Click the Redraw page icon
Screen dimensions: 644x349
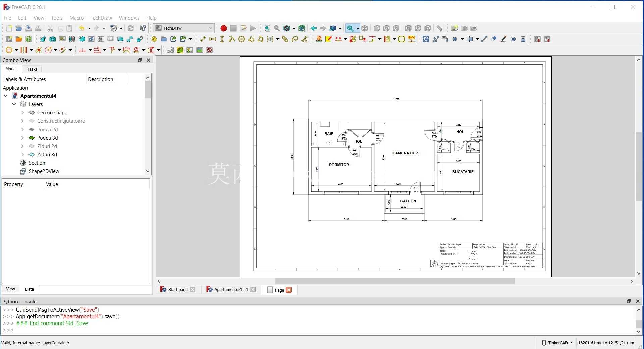(29, 39)
